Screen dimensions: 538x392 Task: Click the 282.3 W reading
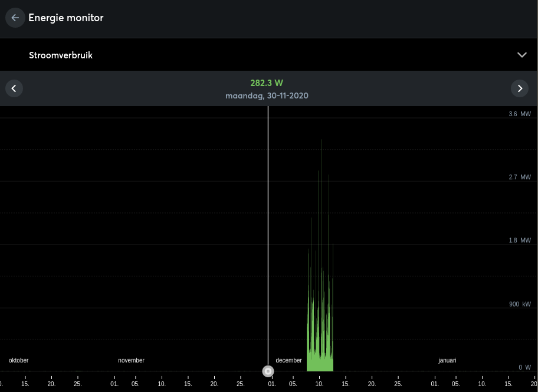click(x=267, y=83)
